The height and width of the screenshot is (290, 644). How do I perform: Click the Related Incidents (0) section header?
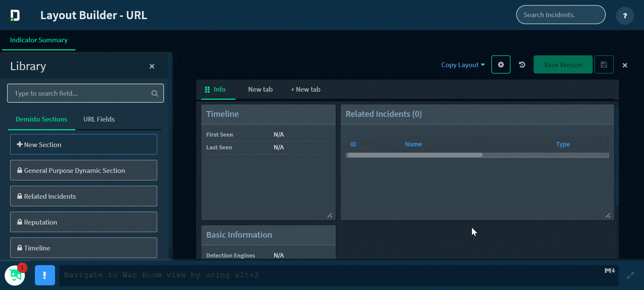click(x=477, y=114)
